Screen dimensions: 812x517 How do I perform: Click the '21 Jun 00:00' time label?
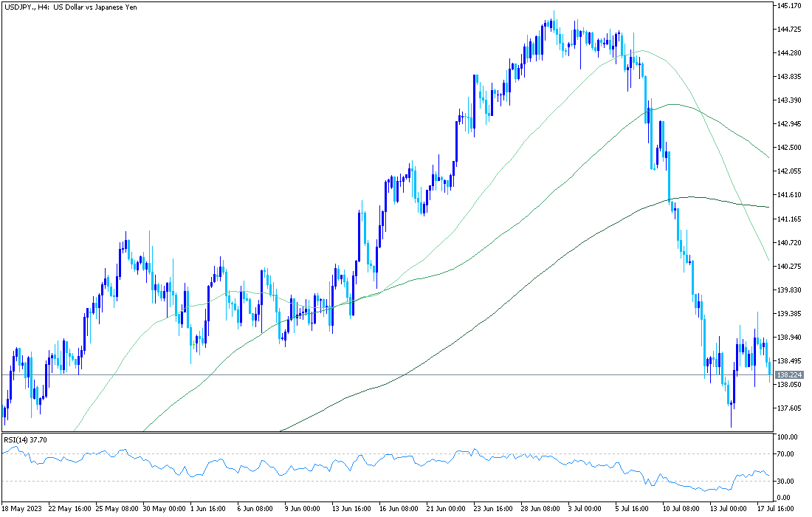447,509
